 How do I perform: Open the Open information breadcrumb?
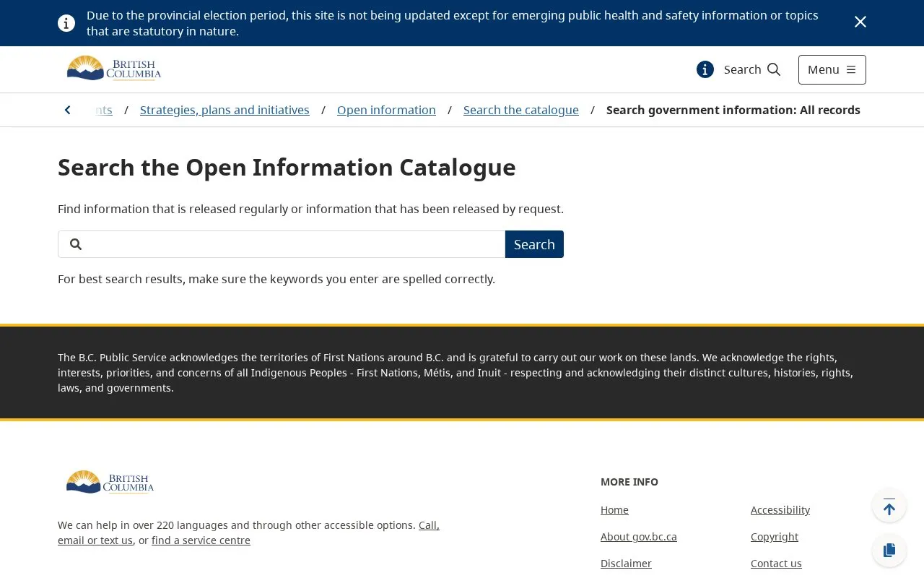(386, 110)
